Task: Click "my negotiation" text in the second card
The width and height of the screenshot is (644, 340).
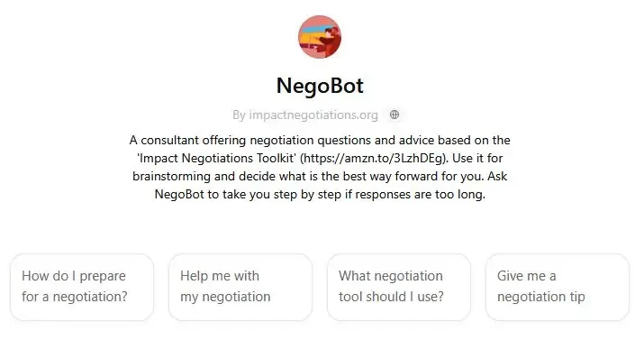Action: click(x=225, y=297)
